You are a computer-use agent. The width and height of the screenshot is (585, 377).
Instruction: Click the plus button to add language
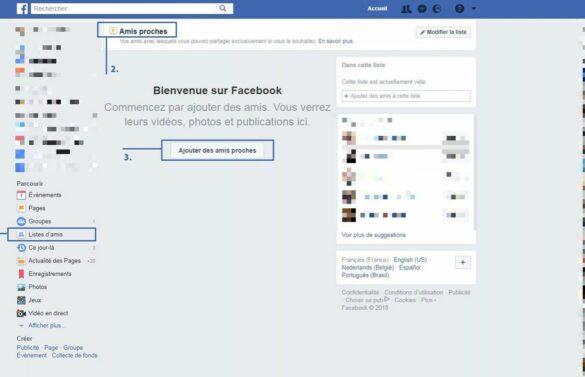[x=463, y=262]
